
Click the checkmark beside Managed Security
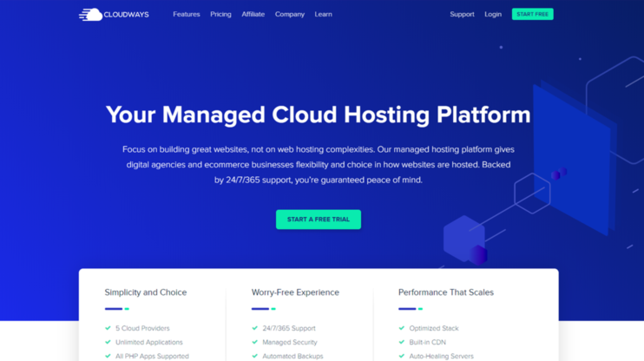(254, 342)
